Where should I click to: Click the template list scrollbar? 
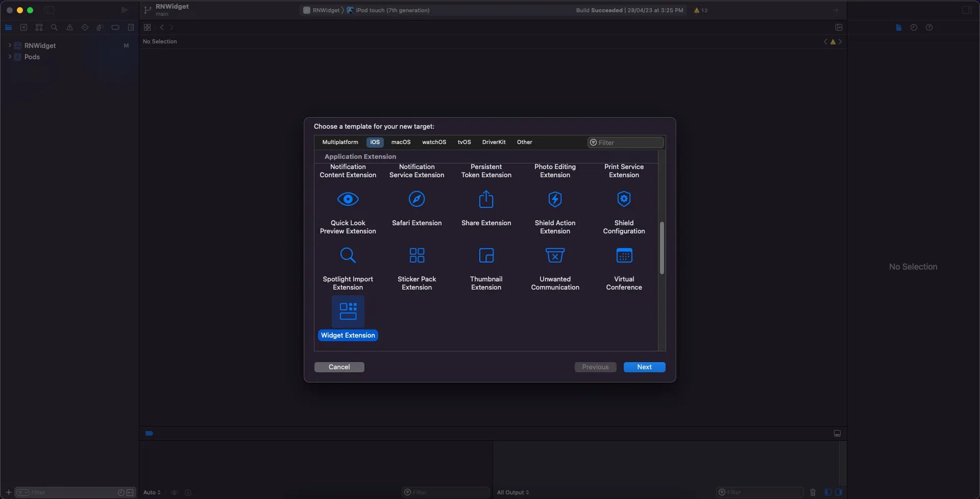click(662, 248)
